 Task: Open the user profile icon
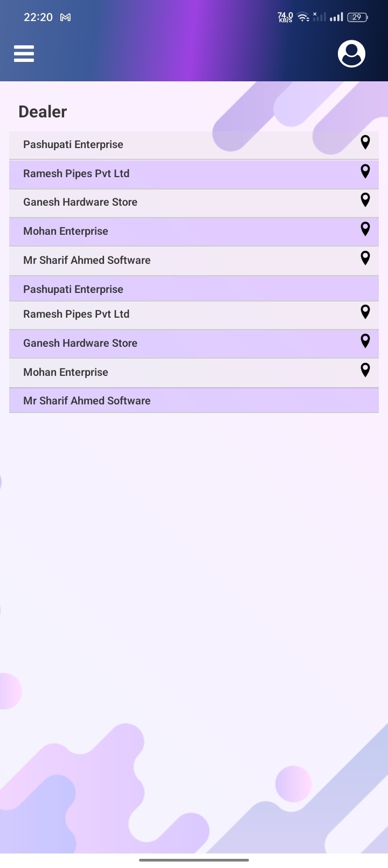351,53
